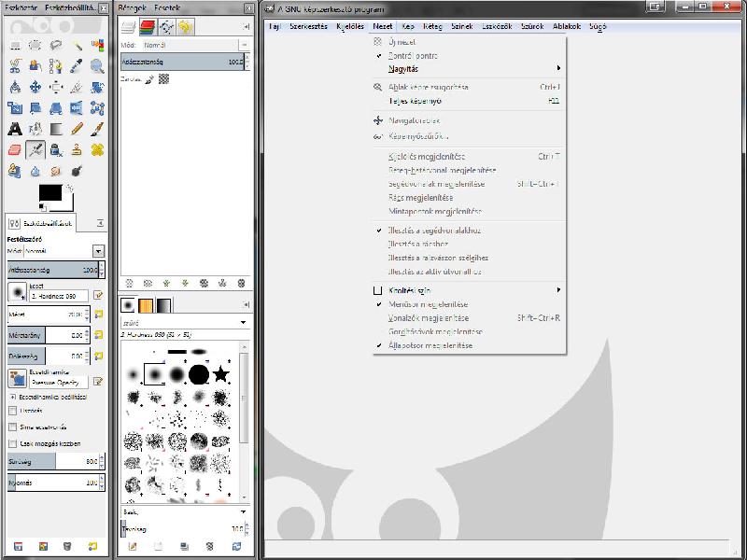This screenshot has width=747, height=560.
Task: Enable the Elmosás checkbox
Action: pyautogui.click(x=13, y=411)
